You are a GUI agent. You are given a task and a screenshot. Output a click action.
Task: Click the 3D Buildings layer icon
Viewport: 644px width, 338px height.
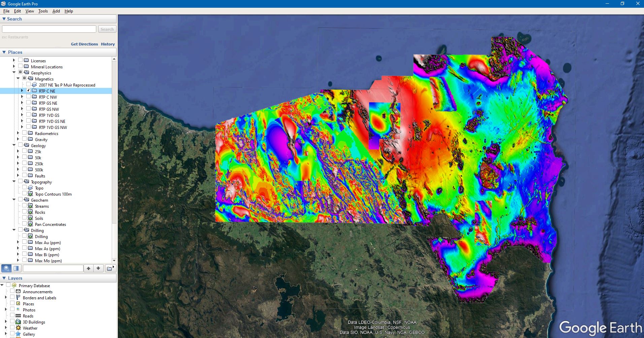[x=18, y=322]
